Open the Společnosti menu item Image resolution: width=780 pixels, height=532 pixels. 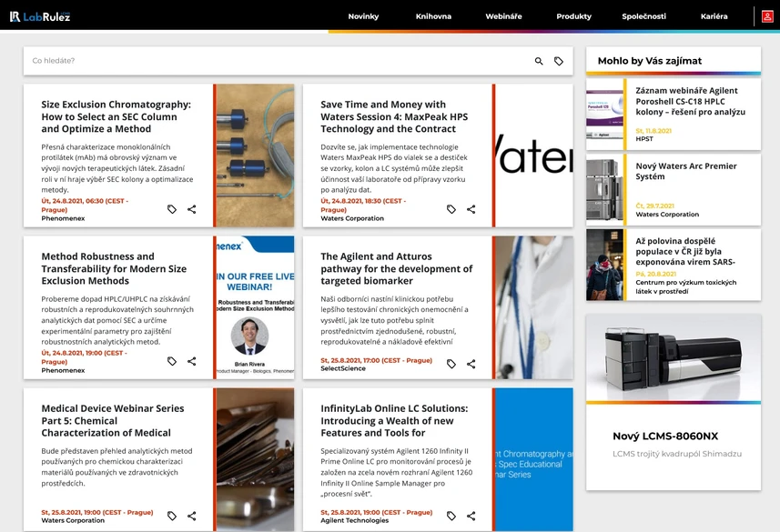point(643,16)
